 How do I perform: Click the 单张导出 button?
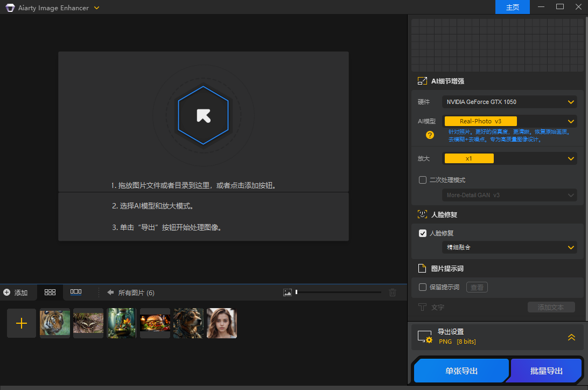tap(461, 371)
